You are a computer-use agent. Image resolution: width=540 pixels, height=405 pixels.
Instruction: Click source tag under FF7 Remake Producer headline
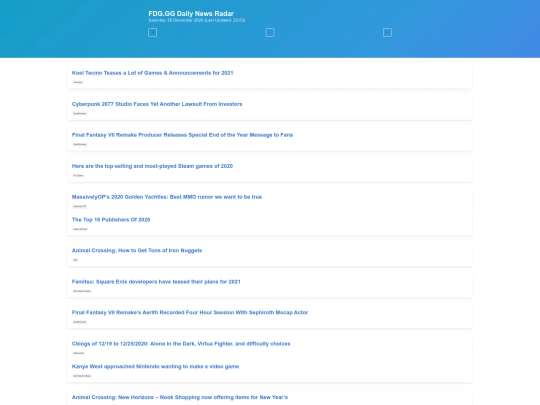(80, 144)
